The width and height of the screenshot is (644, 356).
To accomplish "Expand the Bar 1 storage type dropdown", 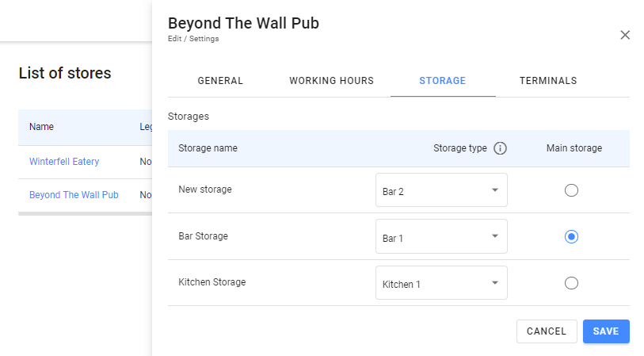I will coord(441,236).
